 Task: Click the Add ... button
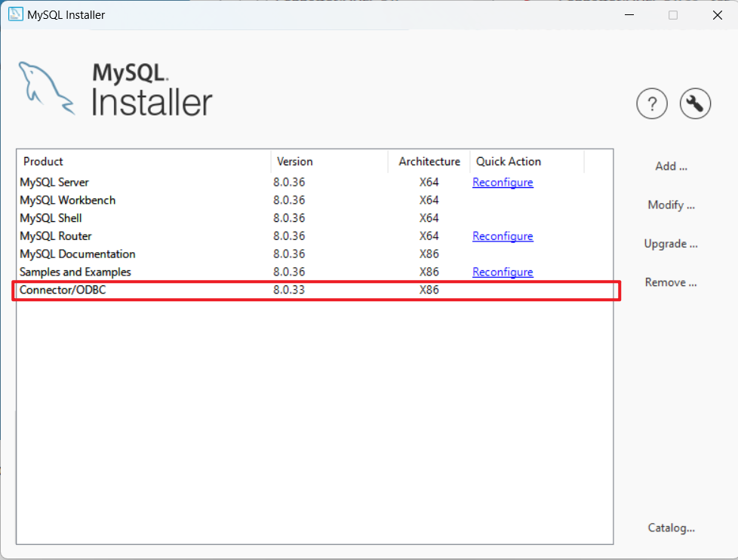(671, 166)
